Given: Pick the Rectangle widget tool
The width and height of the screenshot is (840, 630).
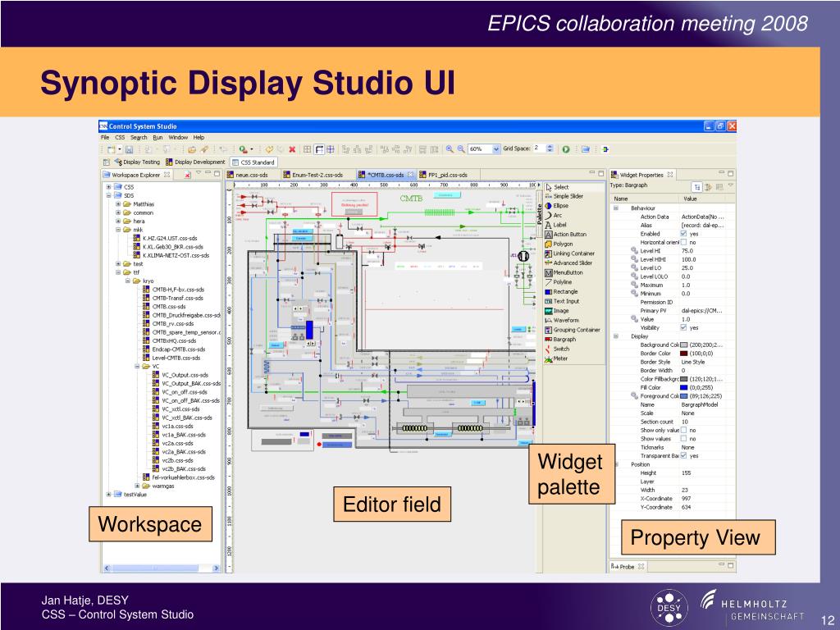Looking at the screenshot, I should (561, 292).
